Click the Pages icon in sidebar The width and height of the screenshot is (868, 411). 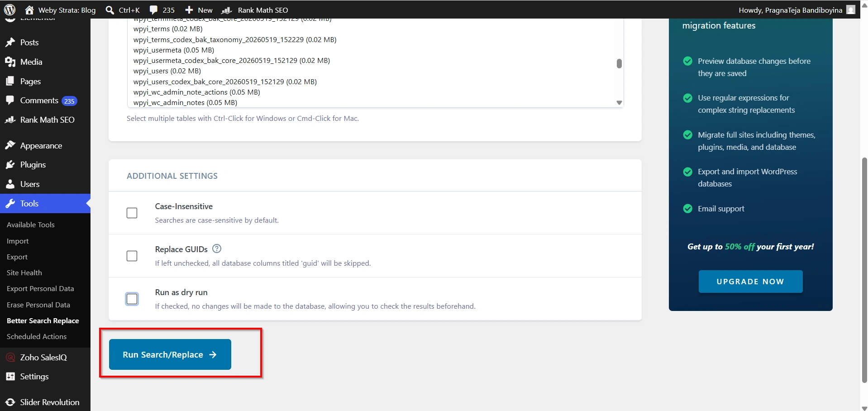(10, 81)
